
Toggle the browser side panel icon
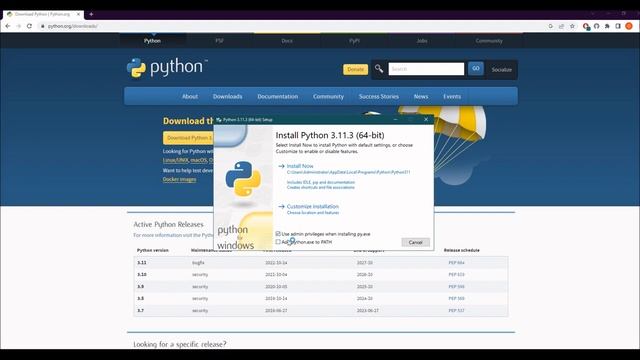(x=618, y=26)
